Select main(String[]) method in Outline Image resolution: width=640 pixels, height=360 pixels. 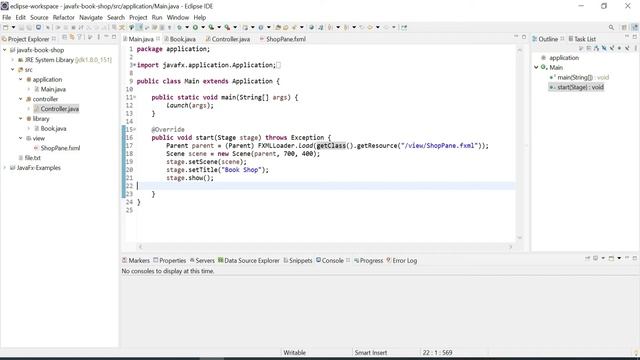(x=579, y=77)
